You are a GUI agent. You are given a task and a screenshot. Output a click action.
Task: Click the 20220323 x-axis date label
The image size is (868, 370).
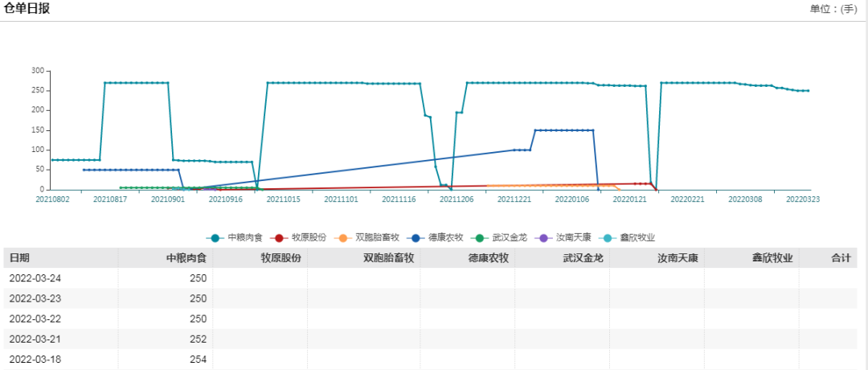[802, 199]
